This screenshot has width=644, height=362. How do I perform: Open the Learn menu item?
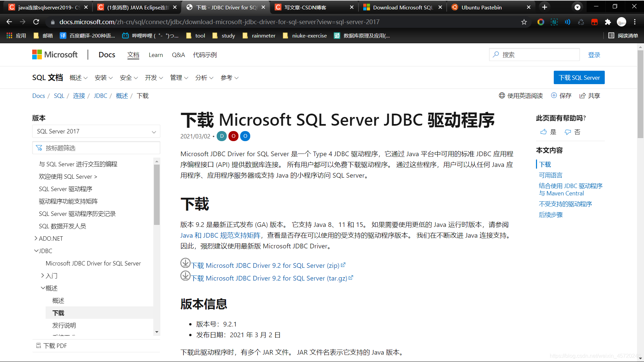click(x=156, y=55)
